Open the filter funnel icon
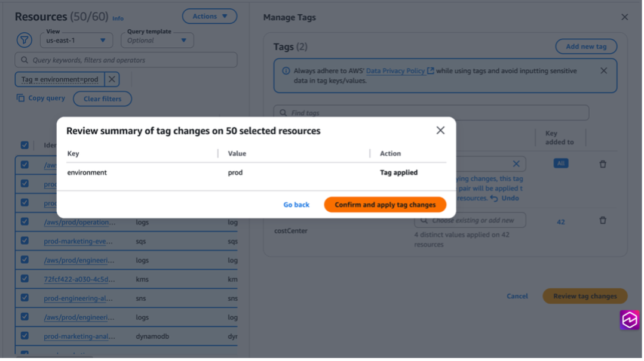The image size is (644, 361). click(x=24, y=39)
